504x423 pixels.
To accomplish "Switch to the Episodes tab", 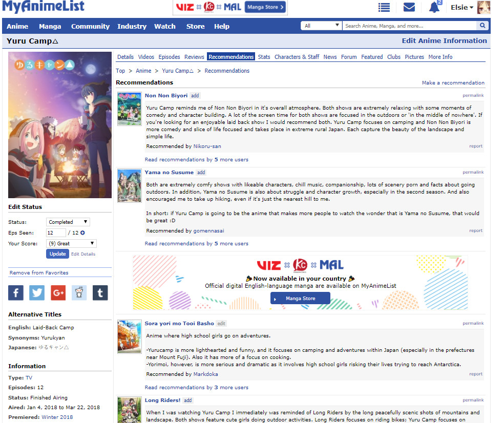I will (170, 57).
